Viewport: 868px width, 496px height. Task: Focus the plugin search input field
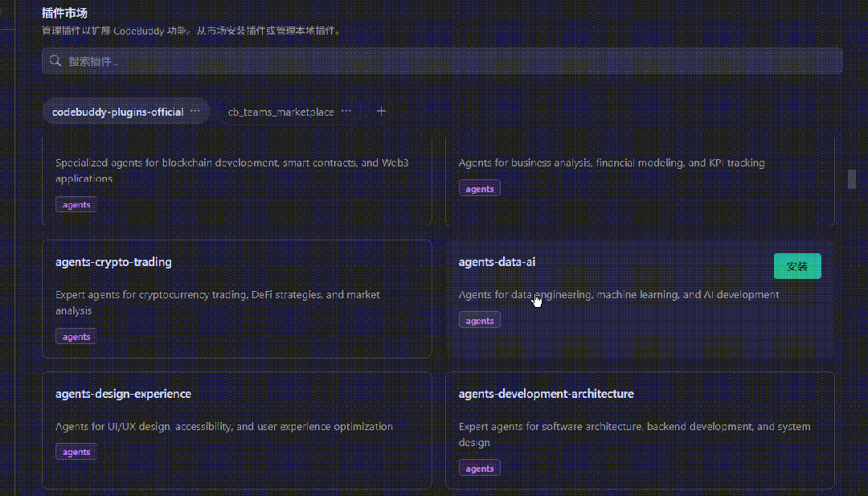(442, 61)
